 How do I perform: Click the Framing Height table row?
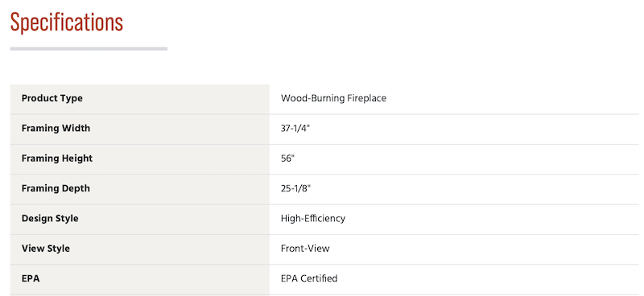[x=324, y=159]
